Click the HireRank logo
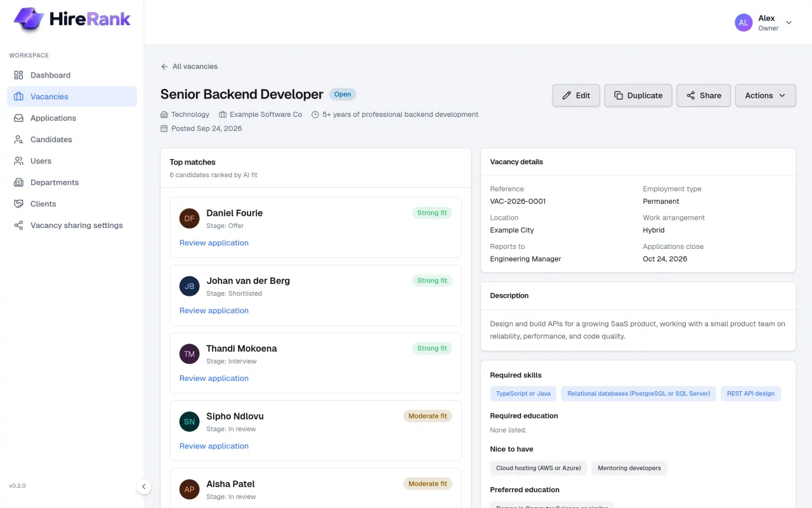Image resolution: width=812 pixels, height=508 pixels. (72, 19)
